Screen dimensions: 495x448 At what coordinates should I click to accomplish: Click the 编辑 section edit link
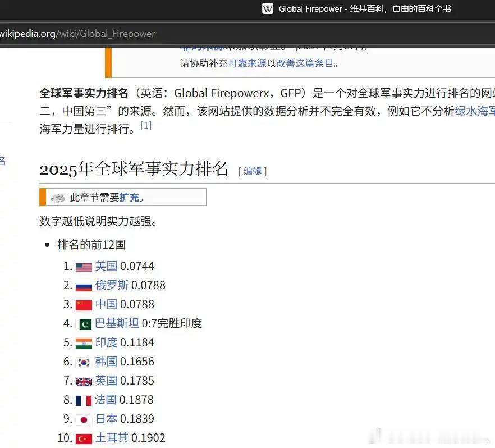tap(252, 171)
